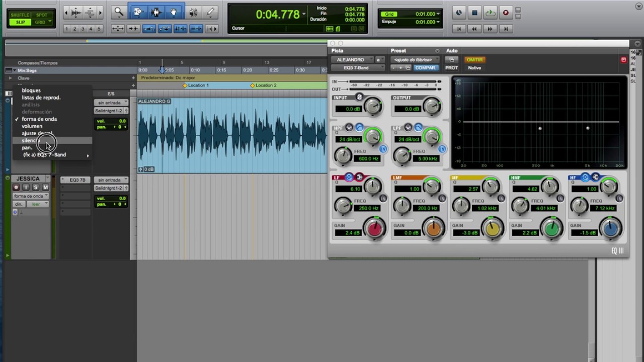The image size is (644, 362).
Task: Mute the JESSICA track
Action: click(45, 188)
